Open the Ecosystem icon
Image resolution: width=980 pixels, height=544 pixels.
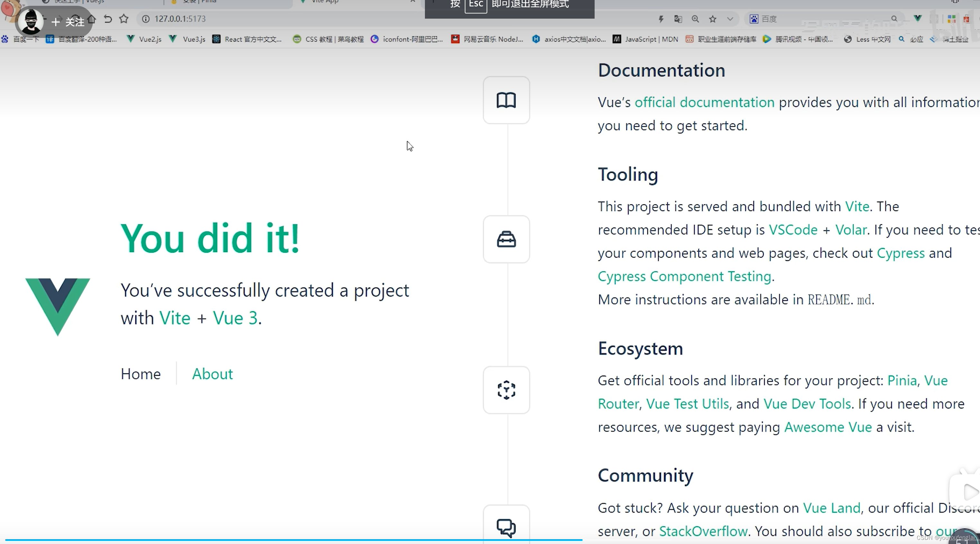click(x=506, y=390)
